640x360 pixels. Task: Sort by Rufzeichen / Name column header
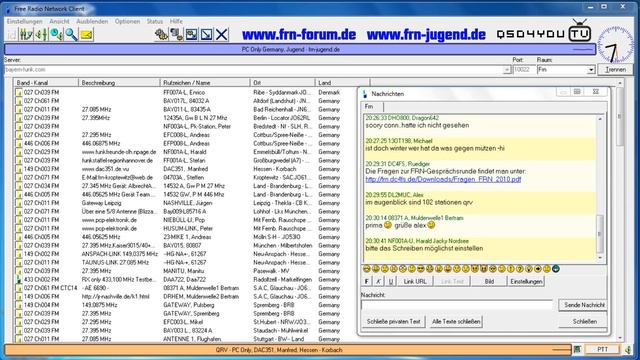coord(205,83)
